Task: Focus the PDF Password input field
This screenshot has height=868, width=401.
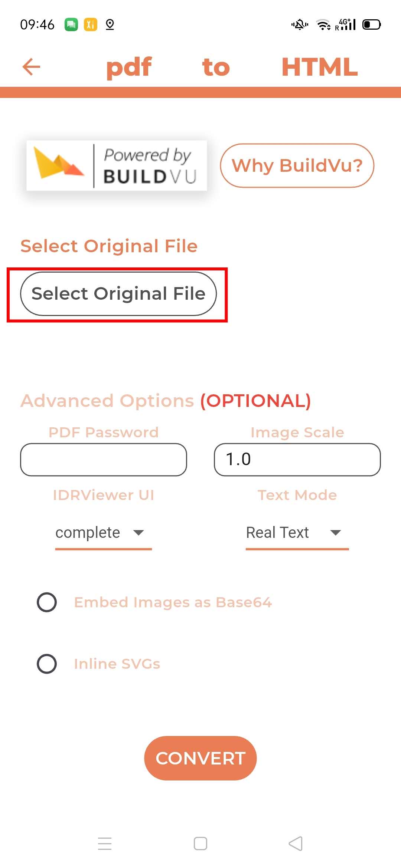Action: coord(103,460)
